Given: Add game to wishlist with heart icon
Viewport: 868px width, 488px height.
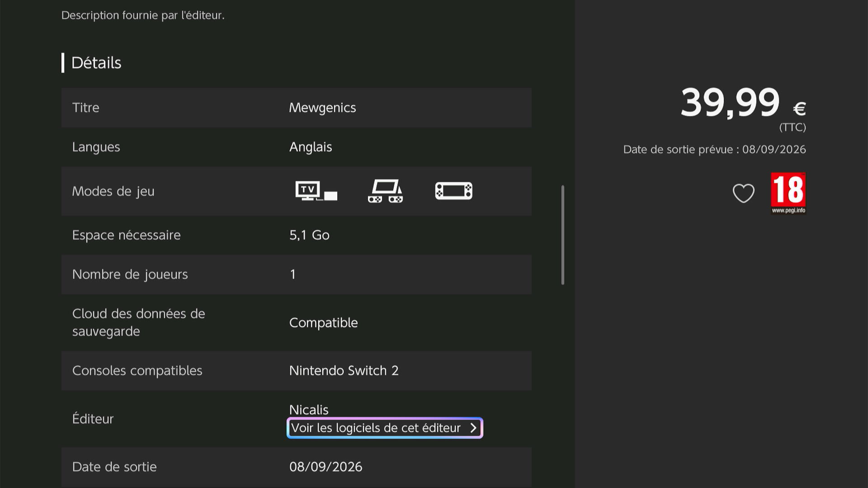Looking at the screenshot, I should pyautogui.click(x=743, y=193).
